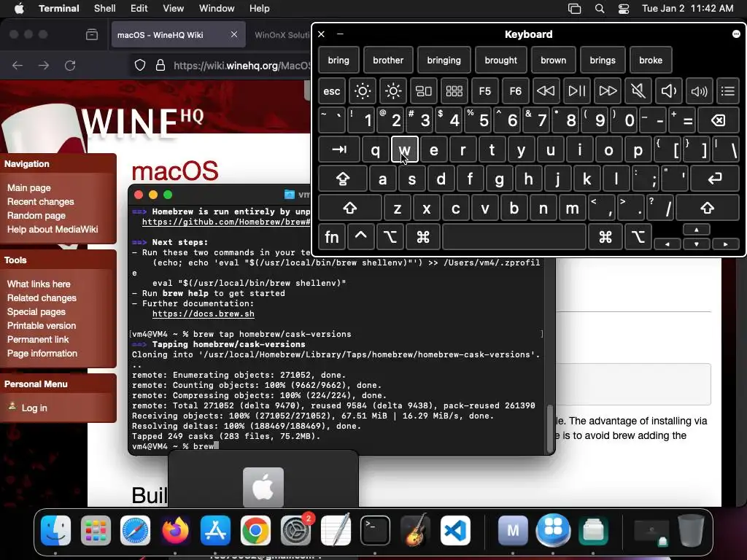Screen dimensions: 747x560
Task: Tap the Mission Control key
Action: [x=424, y=91]
